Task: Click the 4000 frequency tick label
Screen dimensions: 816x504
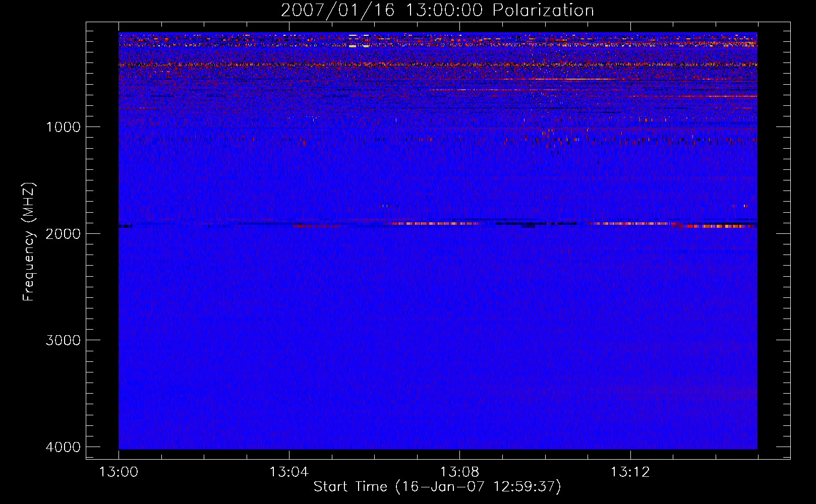Action: (x=63, y=447)
